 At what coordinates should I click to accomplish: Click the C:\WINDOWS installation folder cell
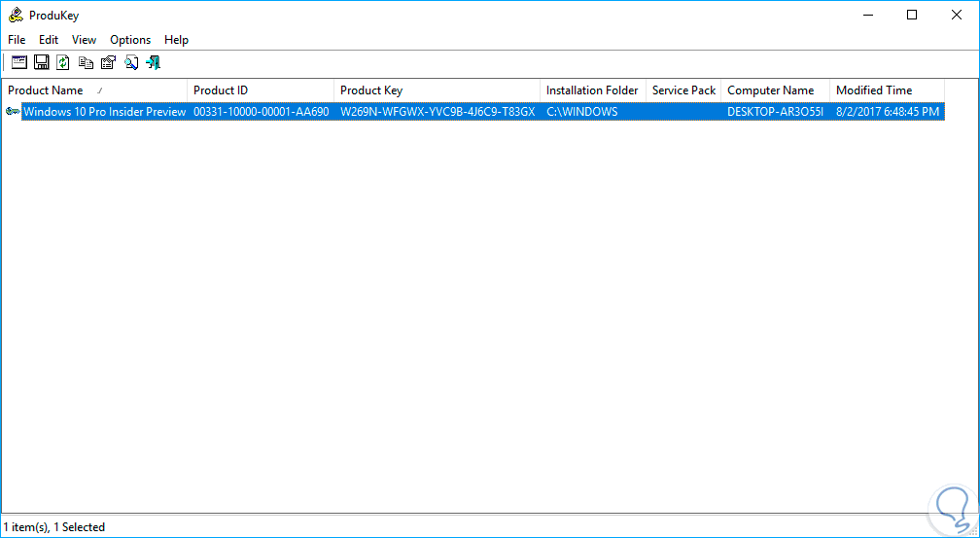point(581,111)
